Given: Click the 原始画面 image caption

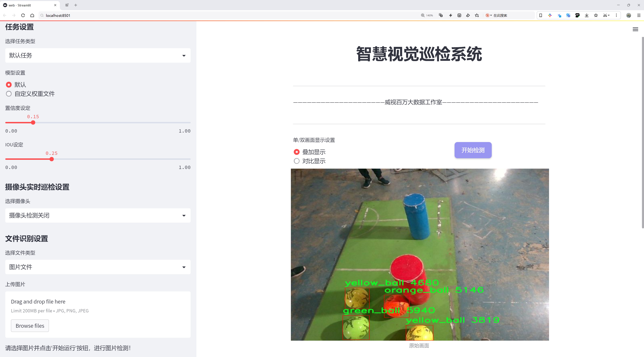Looking at the screenshot, I should pos(419,346).
